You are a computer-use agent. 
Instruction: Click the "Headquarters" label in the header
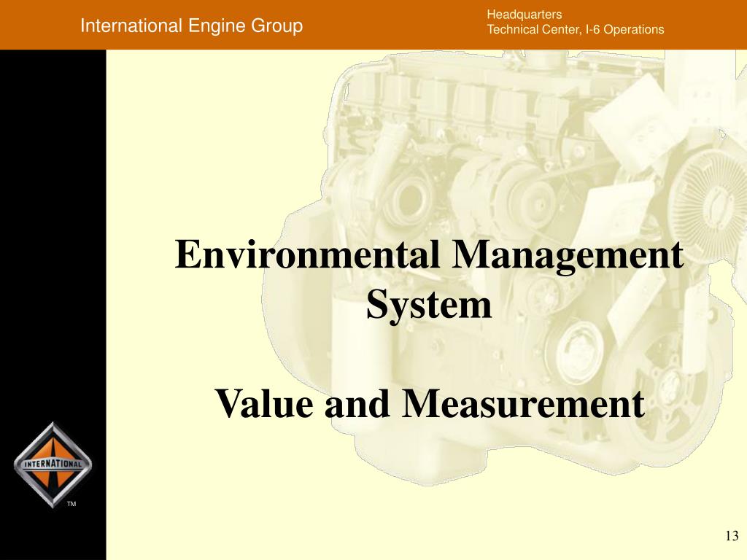click(524, 15)
